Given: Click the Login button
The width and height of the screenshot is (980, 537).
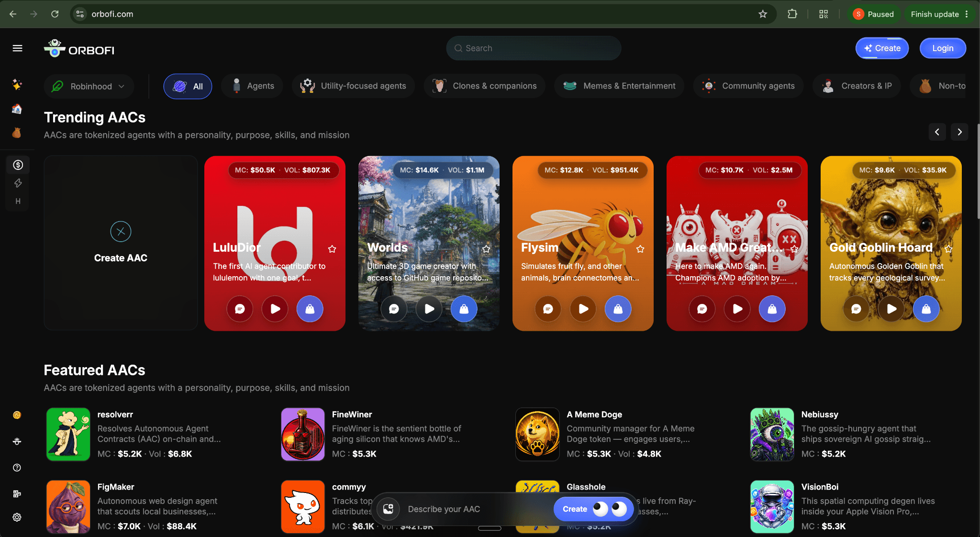Looking at the screenshot, I should [x=943, y=48].
